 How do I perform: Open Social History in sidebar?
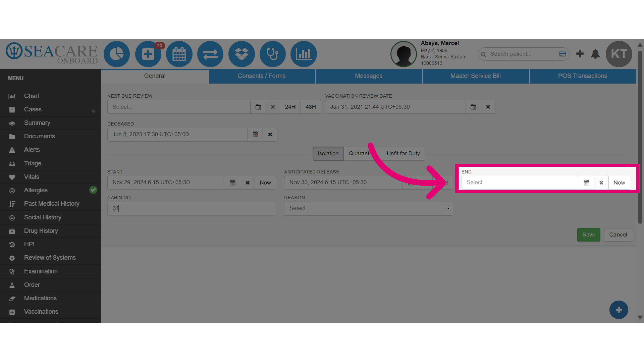[51, 217]
